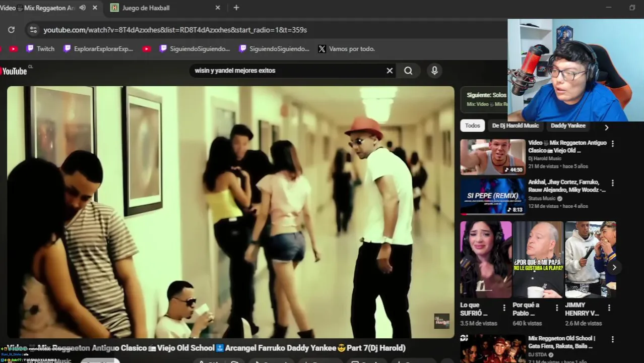Open options for 'Por qué a Pablo' short

coord(556,308)
